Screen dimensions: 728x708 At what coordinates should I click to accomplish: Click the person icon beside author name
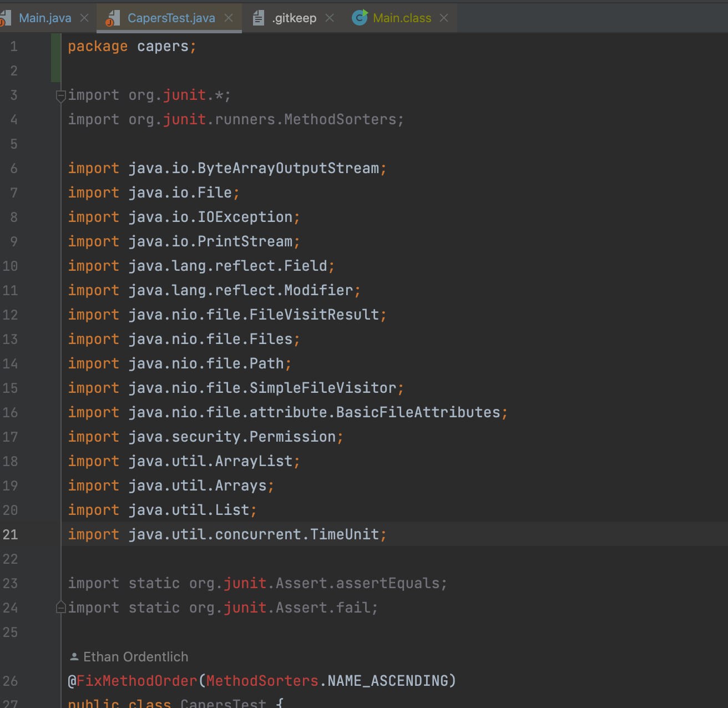tap(74, 657)
